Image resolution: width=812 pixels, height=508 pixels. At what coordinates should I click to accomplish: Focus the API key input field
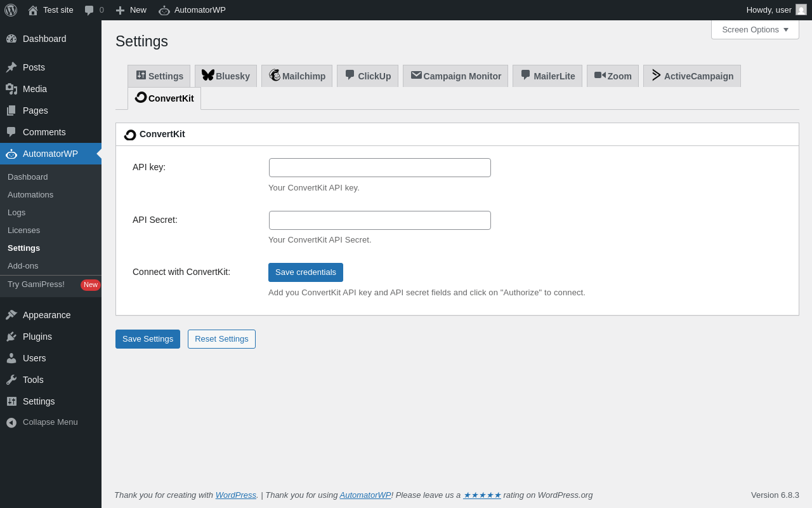pyautogui.click(x=380, y=168)
